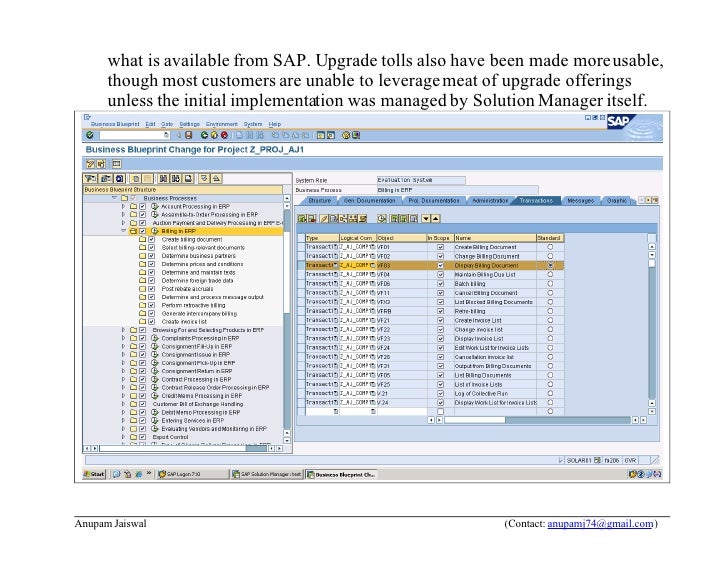Expand Complaints Processing in ERP node

point(123,338)
